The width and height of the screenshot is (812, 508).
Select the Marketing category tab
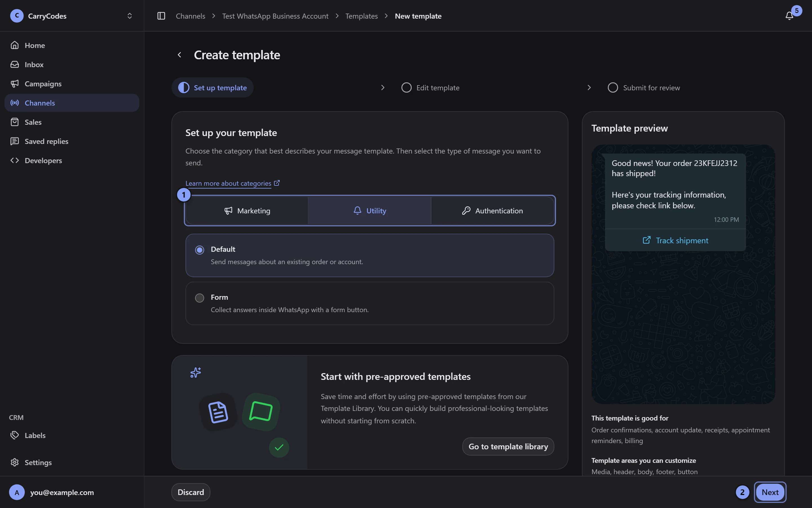pyautogui.click(x=247, y=211)
